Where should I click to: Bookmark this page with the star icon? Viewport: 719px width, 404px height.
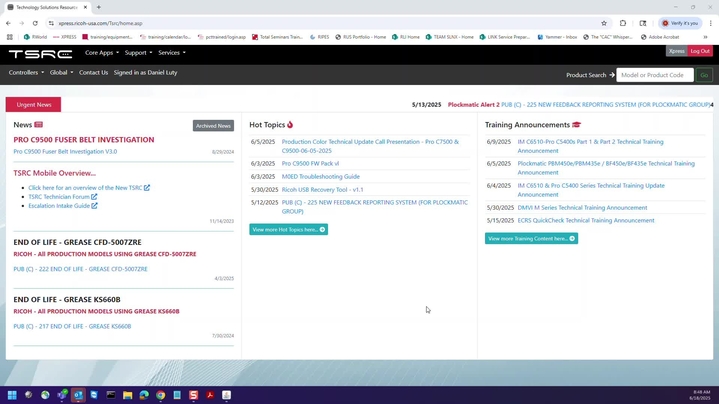(604, 23)
